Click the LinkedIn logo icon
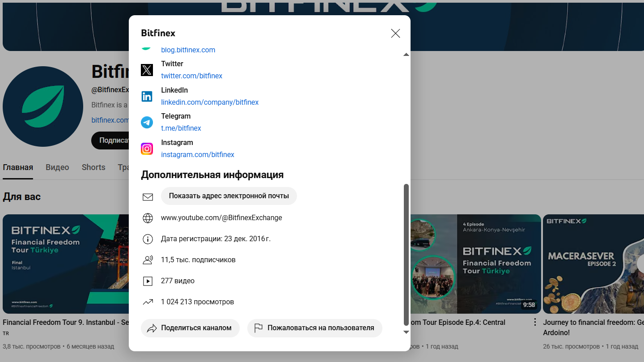The height and width of the screenshot is (362, 644). 147,96
